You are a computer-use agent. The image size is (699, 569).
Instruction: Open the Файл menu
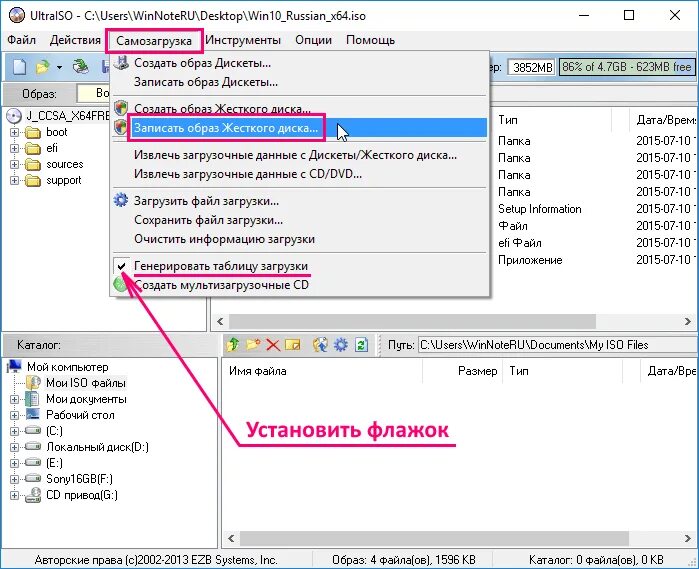(21, 40)
